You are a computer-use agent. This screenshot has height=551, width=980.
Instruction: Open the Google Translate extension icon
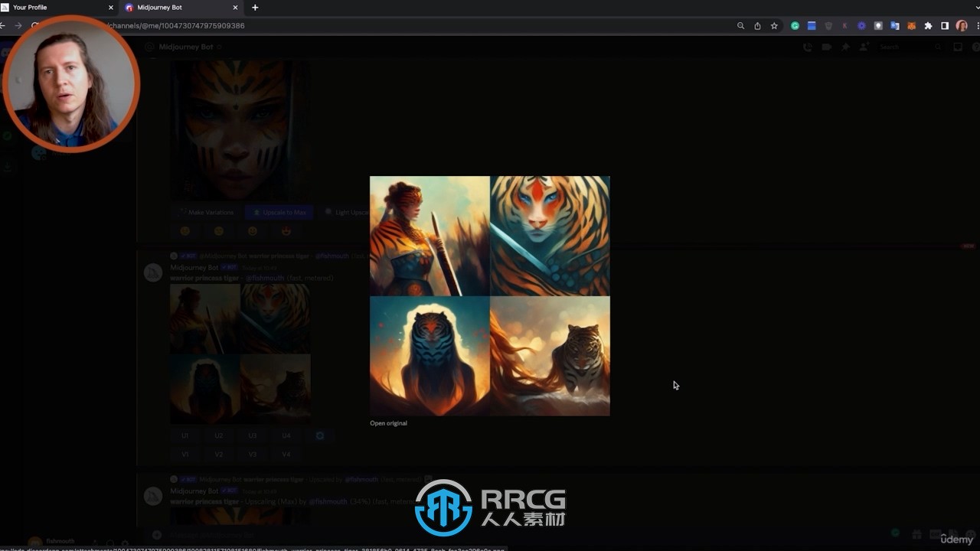pyautogui.click(x=894, y=25)
